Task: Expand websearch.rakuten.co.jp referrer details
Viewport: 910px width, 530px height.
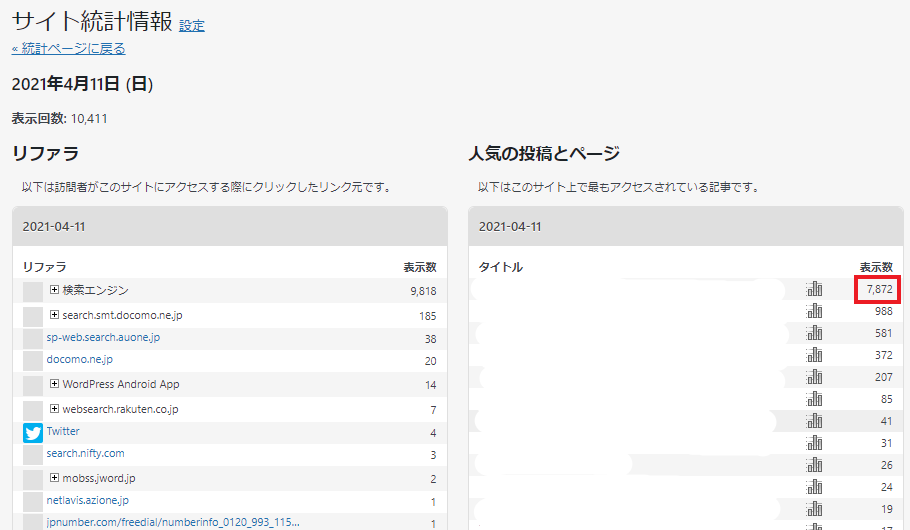Action: pyautogui.click(x=55, y=409)
